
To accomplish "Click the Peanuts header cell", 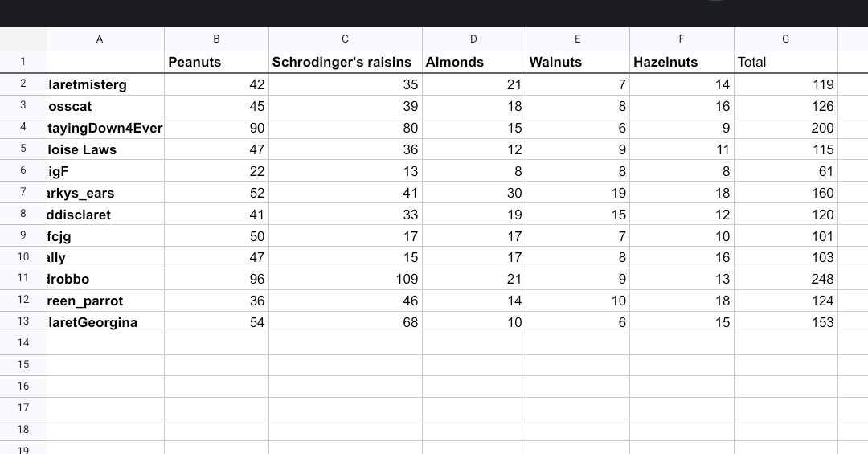I will (x=216, y=62).
